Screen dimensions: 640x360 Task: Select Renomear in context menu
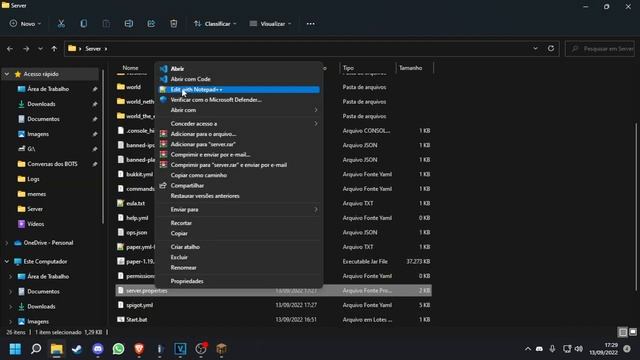click(x=239, y=268)
